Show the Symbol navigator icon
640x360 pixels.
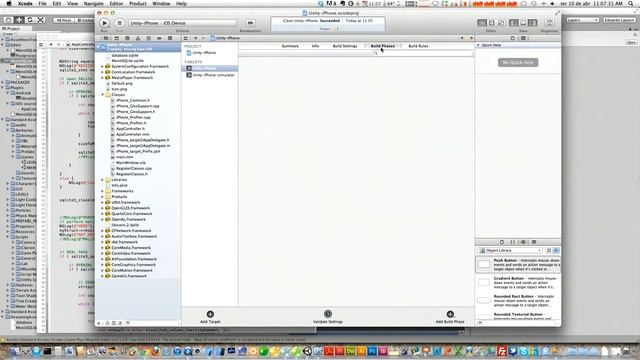click(116, 38)
